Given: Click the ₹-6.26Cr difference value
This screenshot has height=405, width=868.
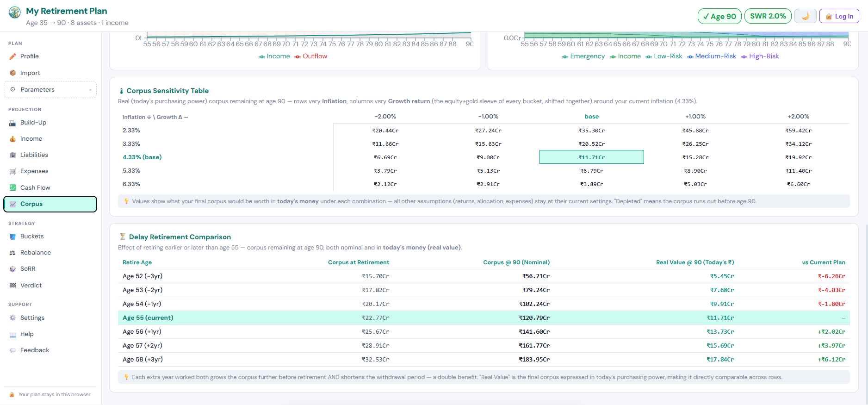Looking at the screenshot, I should tap(831, 276).
